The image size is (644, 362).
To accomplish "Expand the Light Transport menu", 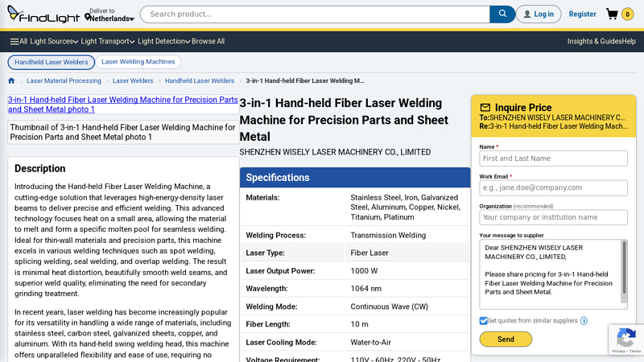I will click(x=108, y=41).
